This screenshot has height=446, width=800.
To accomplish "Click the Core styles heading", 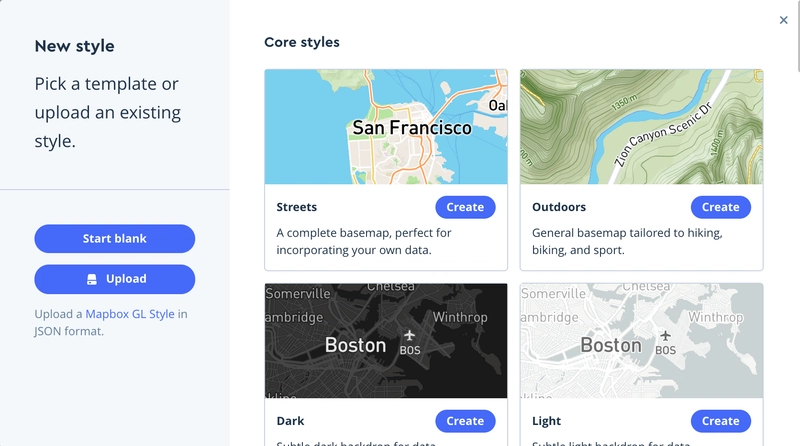I will tap(302, 42).
